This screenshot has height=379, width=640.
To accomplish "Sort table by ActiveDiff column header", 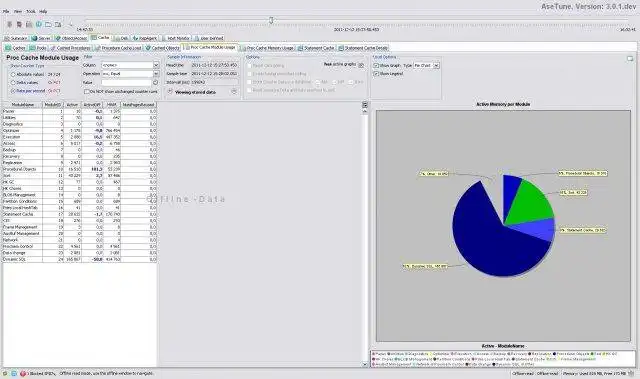I will 92,105.
